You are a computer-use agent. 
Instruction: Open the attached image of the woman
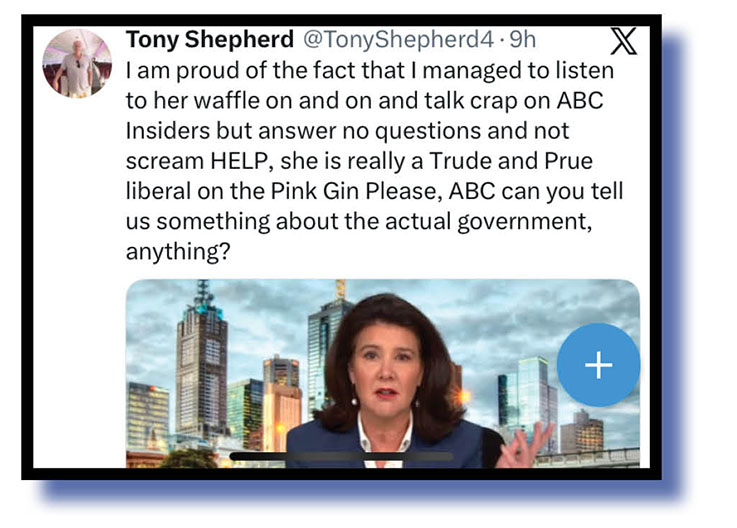pyautogui.click(x=383, y=373)
